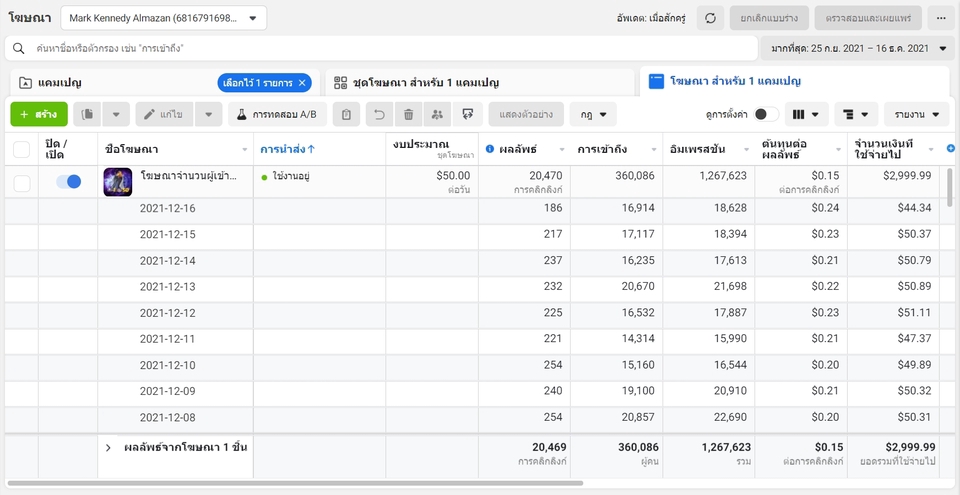Screen dimensions: 960x495
Task: Click the 20,469 total results summary
Action: point(549,448)
